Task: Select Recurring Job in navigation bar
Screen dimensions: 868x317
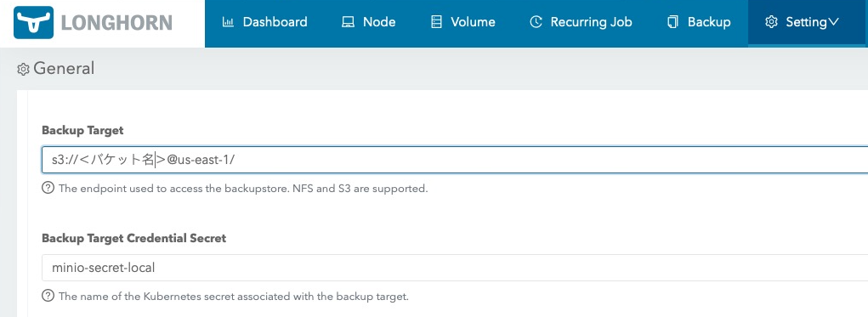Action: click(x=582, y=22)
